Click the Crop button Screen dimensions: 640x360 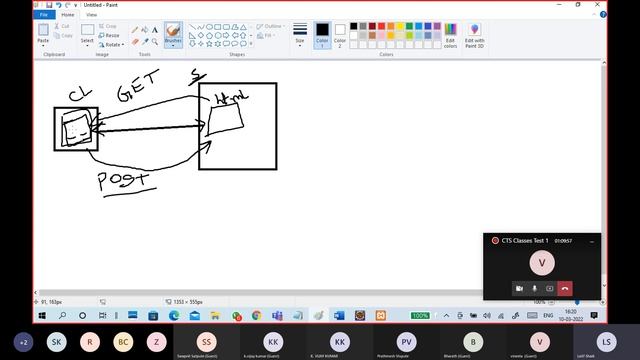tap(108, 26)
